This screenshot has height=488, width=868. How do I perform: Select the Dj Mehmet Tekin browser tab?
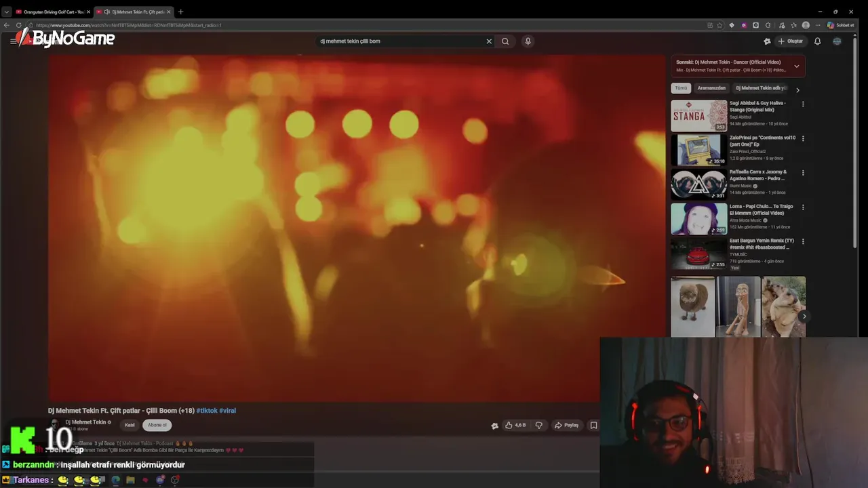134,12
